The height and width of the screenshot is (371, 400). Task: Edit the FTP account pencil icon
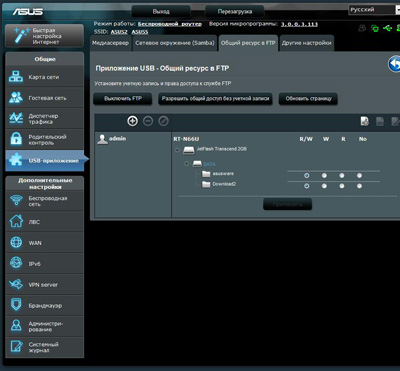[163, 121]
